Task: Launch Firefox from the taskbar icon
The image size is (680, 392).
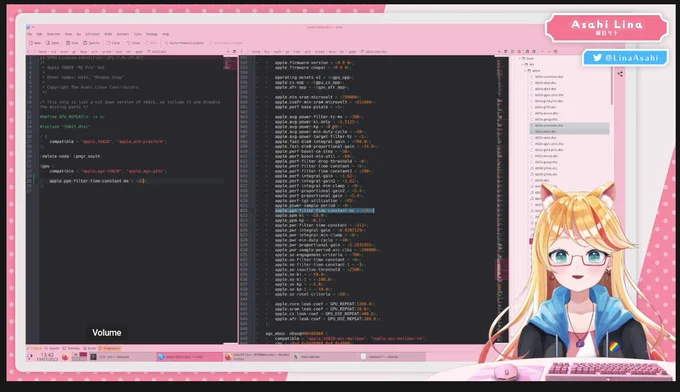Action: pos(65,357)
